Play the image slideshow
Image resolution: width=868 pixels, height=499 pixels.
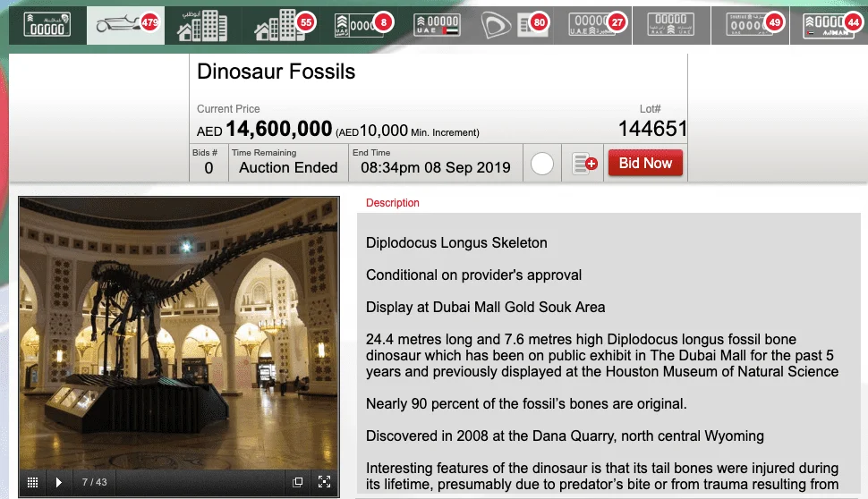click(59, 482)
